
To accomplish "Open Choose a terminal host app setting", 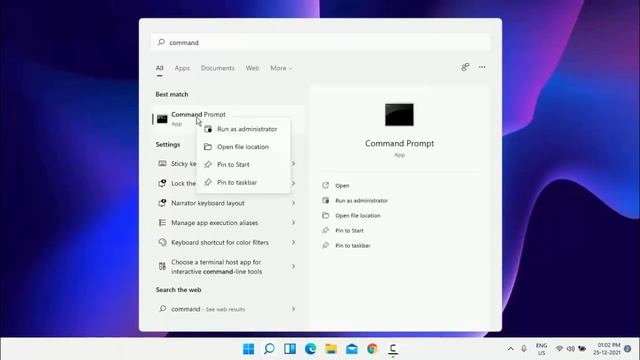I will 228,267.
